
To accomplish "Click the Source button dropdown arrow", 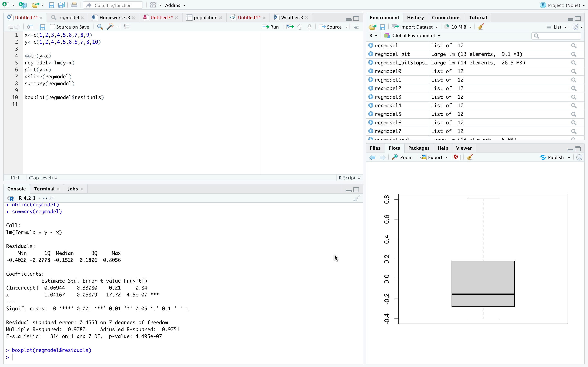I will (x=347, y=27).
